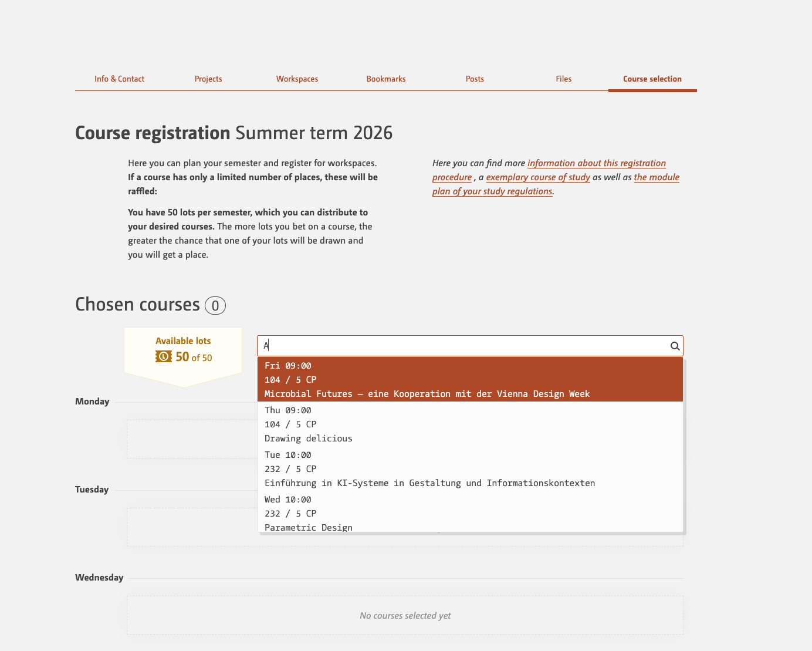This screenshot has width=812, height=651.
Task: Open the exemplary course of study link
Action: point(538,177)
